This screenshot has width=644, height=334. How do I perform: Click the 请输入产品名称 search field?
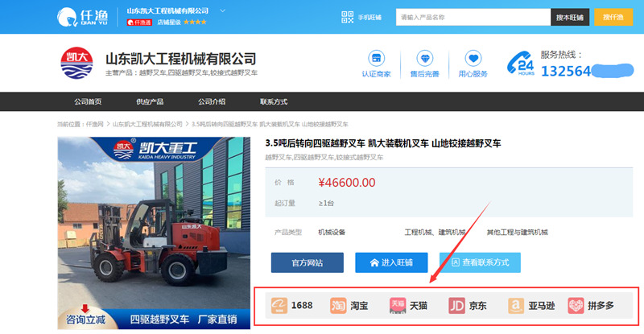[473, 17]
